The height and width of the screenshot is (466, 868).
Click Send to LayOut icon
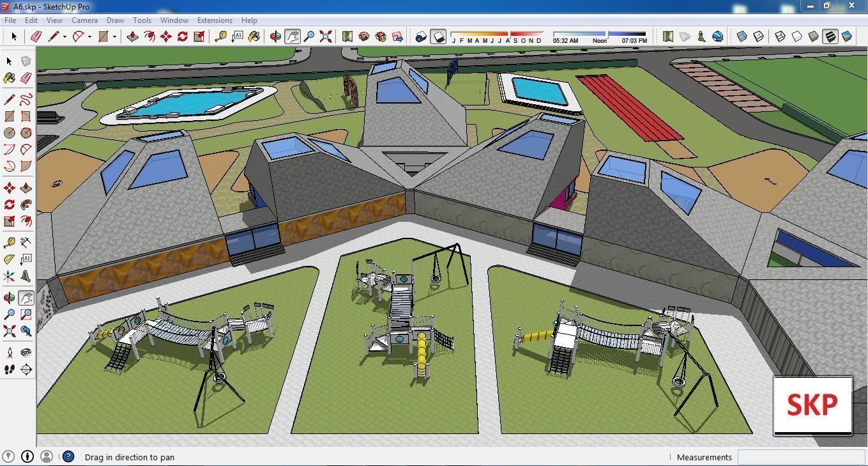[397, 36]
